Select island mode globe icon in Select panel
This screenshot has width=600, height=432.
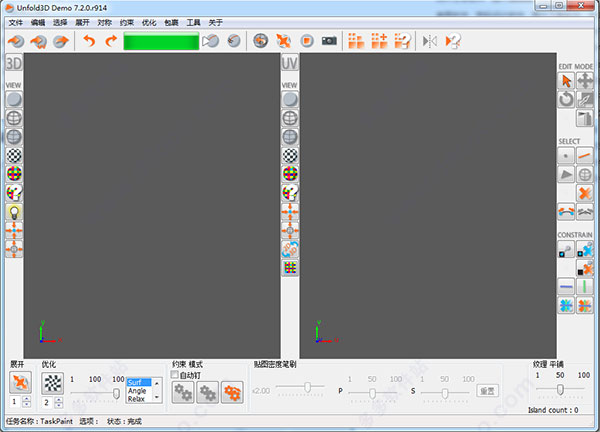point(585,174)
